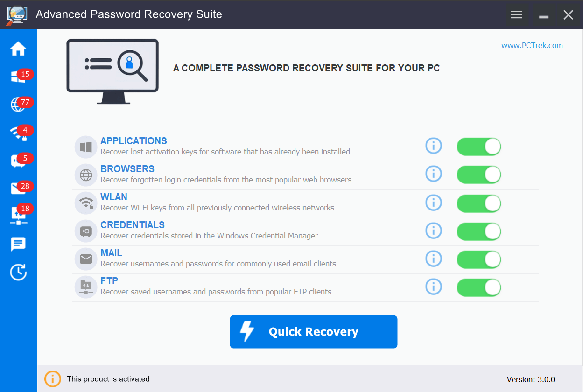Screen dimensions: 583x392
Task: Toggle the Mail recovery switch off
Action: (x=478, y=259)
